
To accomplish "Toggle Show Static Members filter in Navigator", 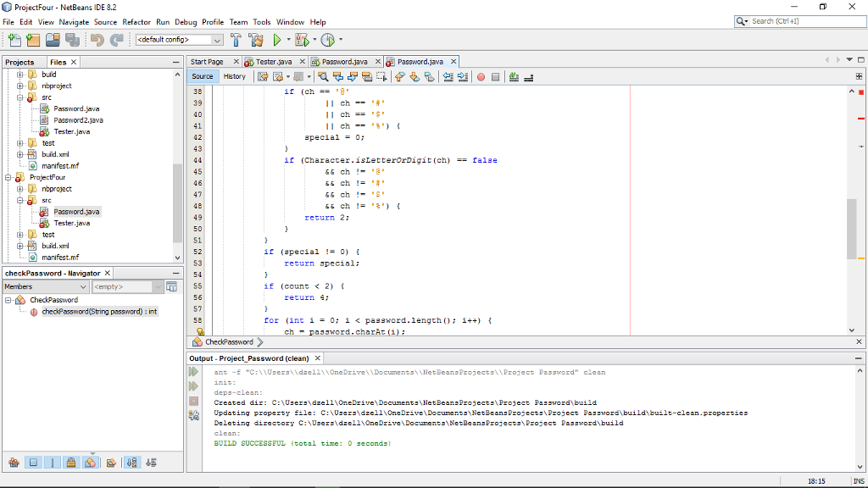I will [x=53, y=462].
